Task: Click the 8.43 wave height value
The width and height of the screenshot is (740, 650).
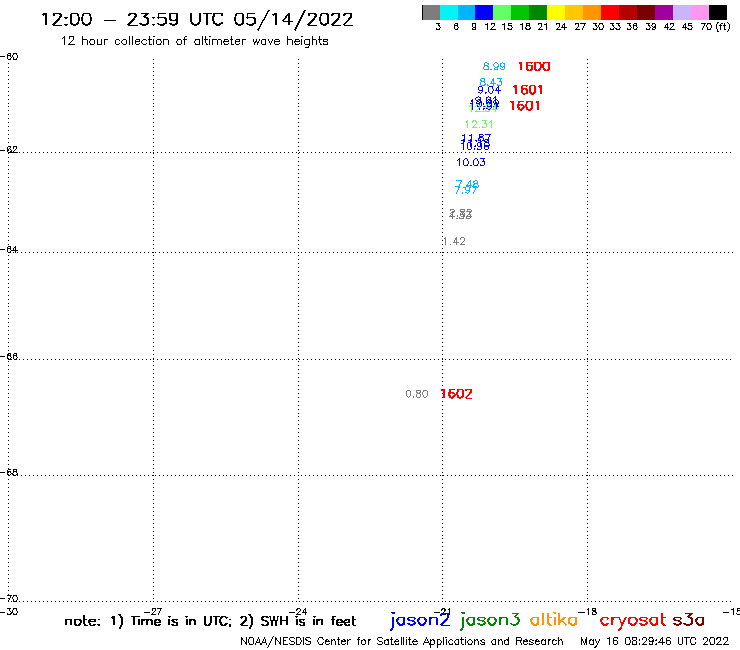Action: coord(491,82)
